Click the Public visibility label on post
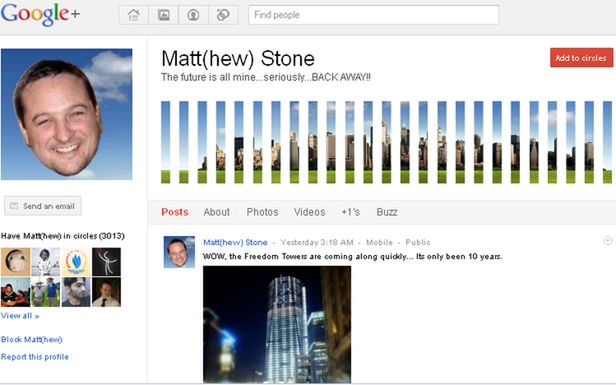 pyautogui.click(x=418, y=242)
